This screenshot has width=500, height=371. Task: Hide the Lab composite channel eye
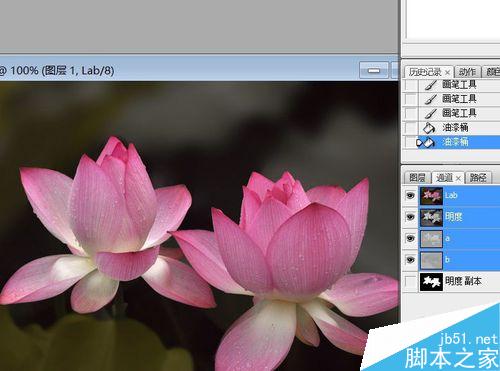click(411, 195)
